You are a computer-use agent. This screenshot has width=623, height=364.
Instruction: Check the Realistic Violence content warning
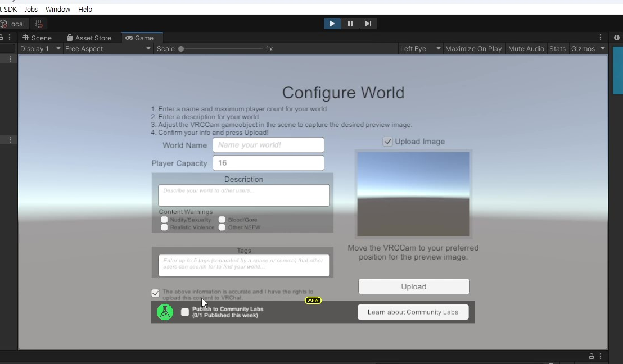[165, 228]
